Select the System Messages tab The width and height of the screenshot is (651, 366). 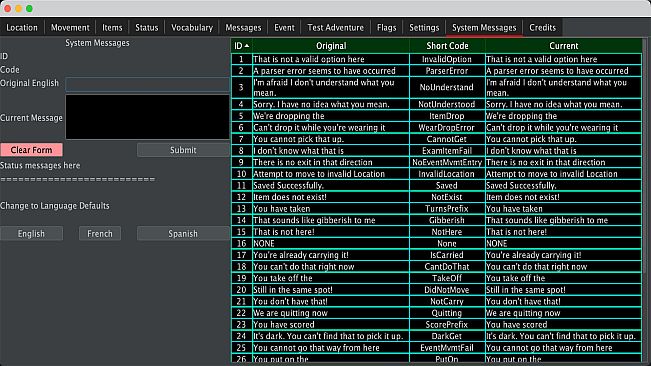click(x=484, y=28)
